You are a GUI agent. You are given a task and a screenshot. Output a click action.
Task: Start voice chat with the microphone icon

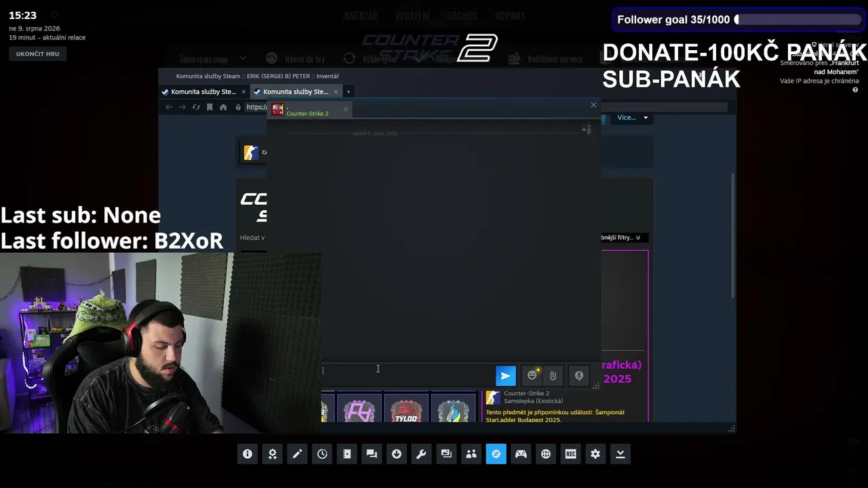[x=579, y=375]
